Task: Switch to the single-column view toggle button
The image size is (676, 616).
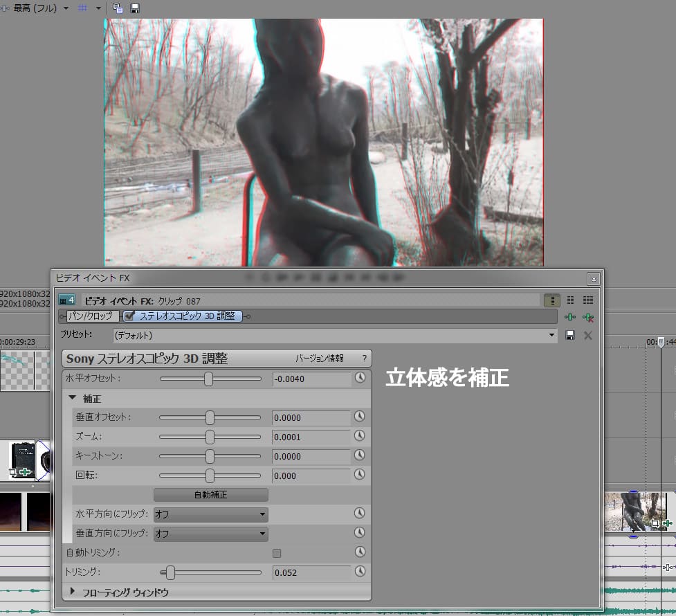Action: (x=551, y=300)
